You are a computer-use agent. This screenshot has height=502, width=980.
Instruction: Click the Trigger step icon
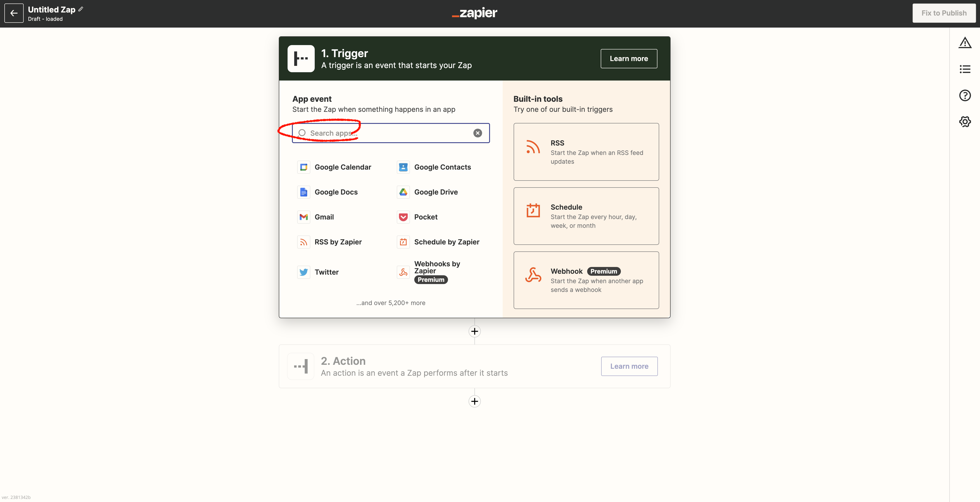point(301,59)
